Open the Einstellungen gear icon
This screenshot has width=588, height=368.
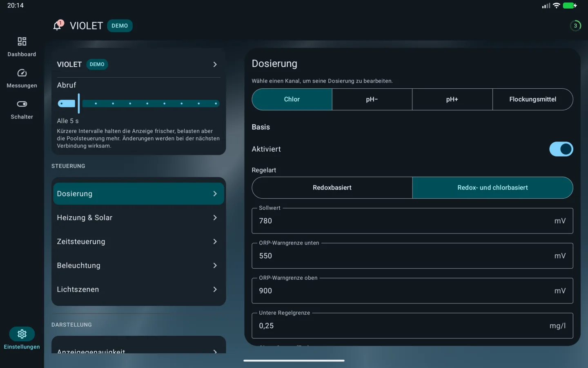pyautogui.click(x=22, y=334)
